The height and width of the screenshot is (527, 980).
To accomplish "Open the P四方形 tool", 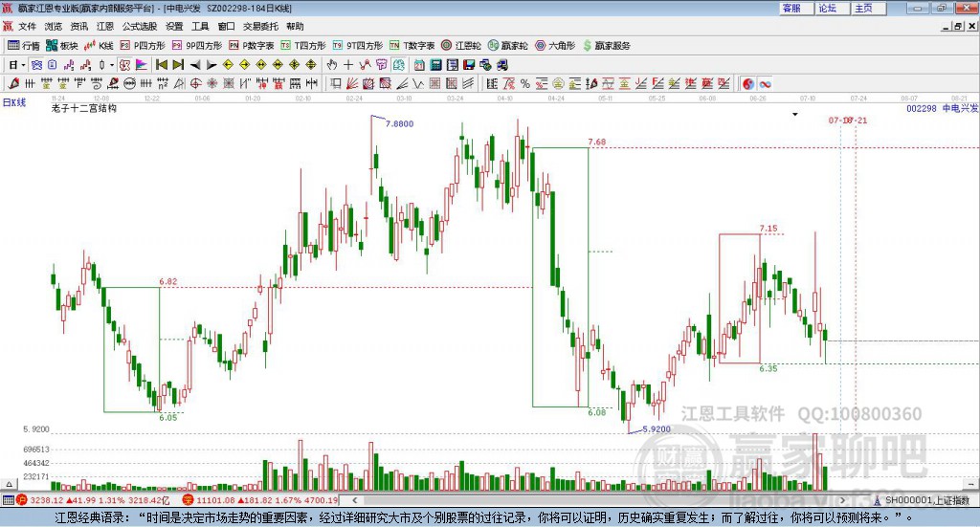I will point(143,46).
